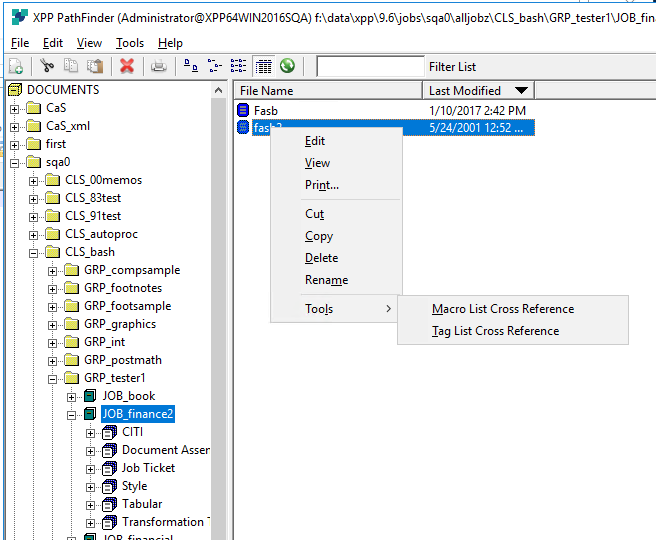Switch to small icons view
Image resolution: width=656 pixels, height=540 pixels.
tap(215, 66)
